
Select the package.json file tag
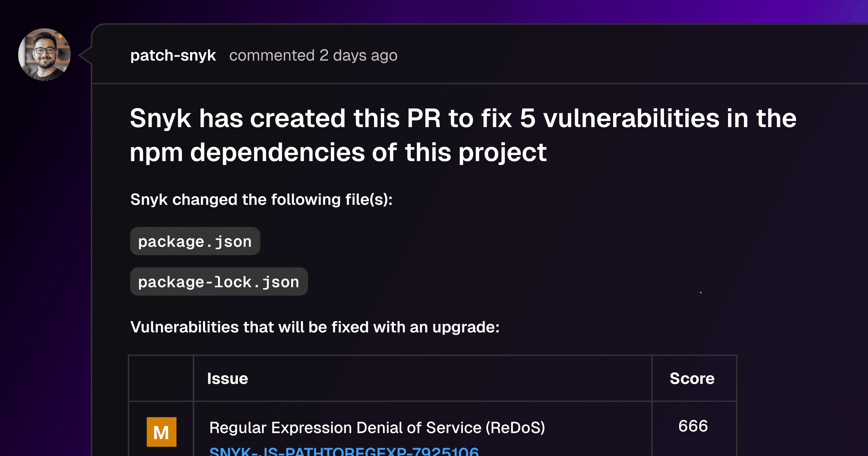[195, 241]
